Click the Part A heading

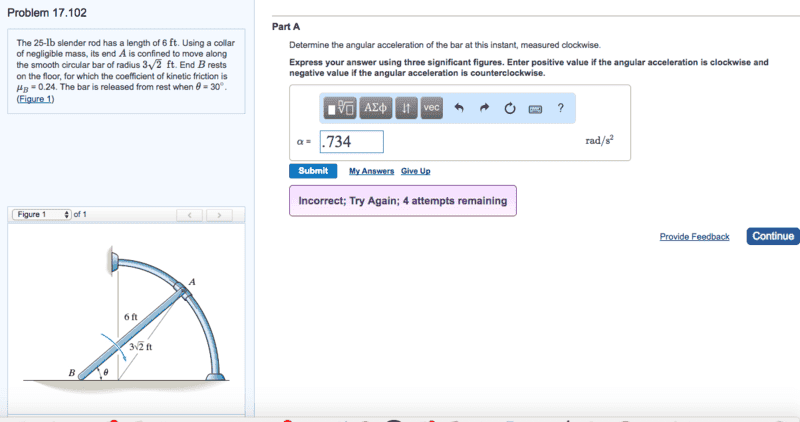[x=286, y=27]
